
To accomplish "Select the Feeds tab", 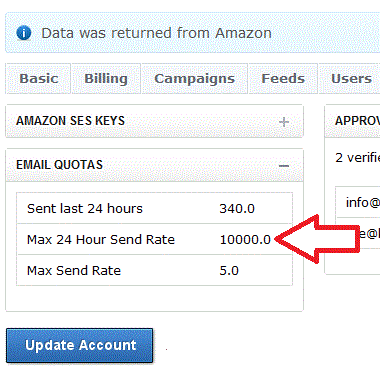I will tap(283, 79).
